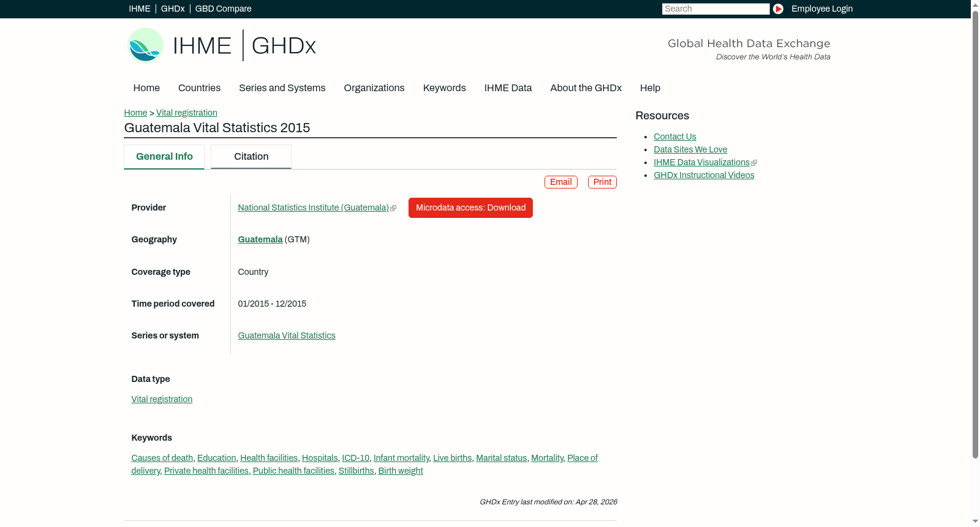Open ICD-10 keyword link
Screen dimensions: 980x527
pyautogui.click(x=355, y=458)
